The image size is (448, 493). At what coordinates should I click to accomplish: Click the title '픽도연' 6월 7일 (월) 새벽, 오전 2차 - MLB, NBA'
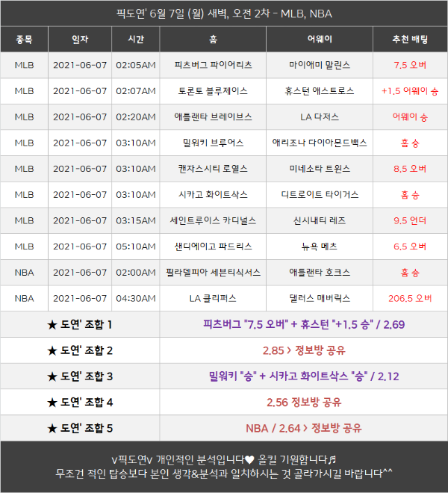pos(224,14)
